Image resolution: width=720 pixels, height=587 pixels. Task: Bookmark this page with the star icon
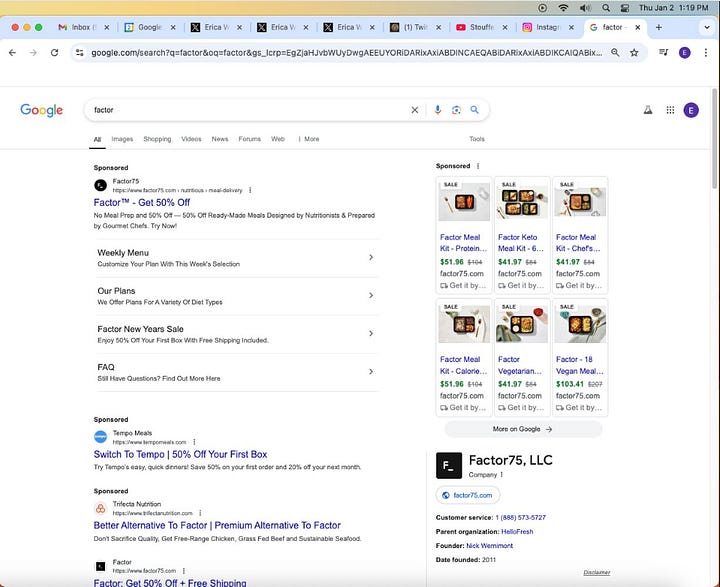[x=634, y=53]
